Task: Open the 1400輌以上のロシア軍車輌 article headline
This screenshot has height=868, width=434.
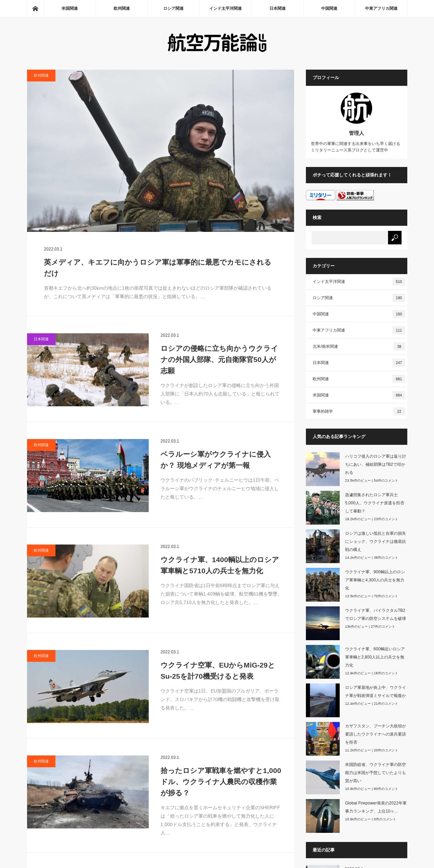Action: 220,565
